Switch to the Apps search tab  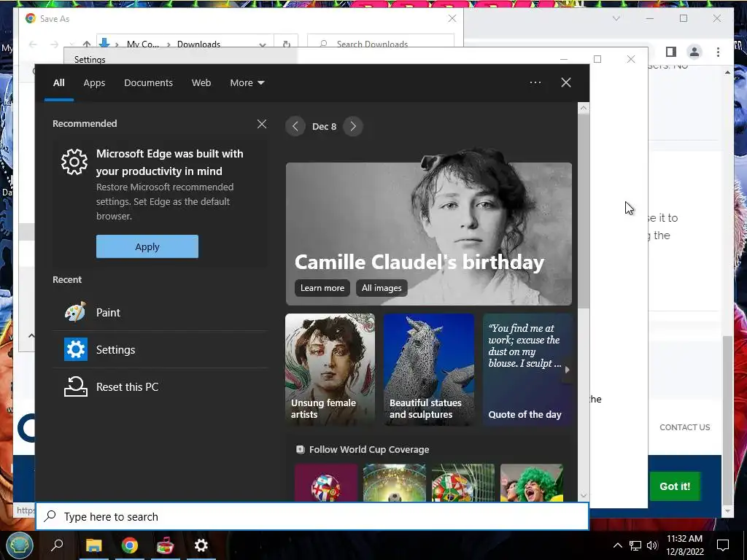(94, 82)
